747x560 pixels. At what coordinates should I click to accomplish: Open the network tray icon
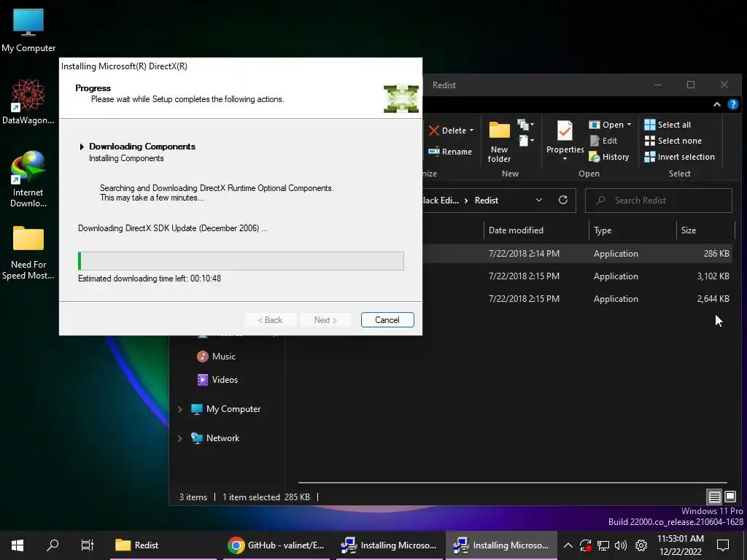click(603, 545)
